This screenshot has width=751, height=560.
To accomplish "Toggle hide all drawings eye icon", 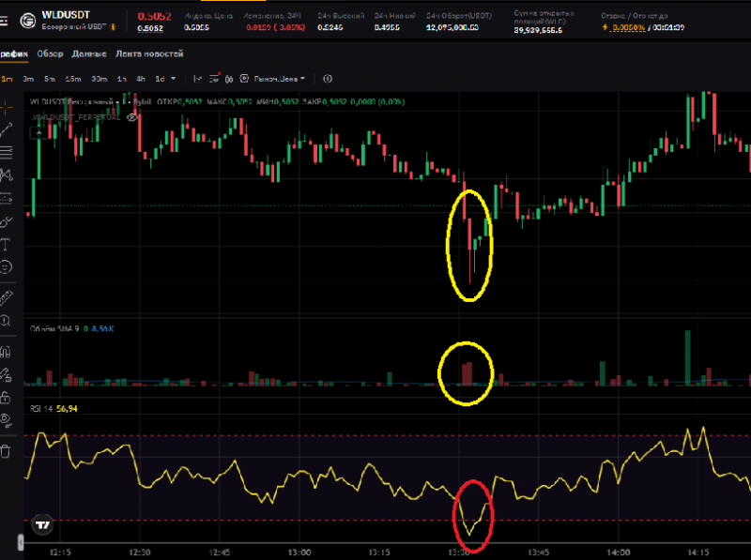I will pos(6,419).
